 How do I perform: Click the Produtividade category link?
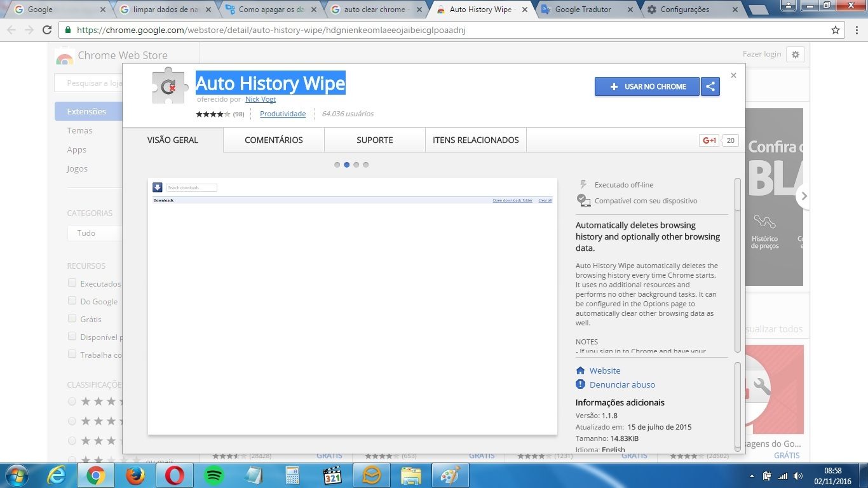pyautogui.click(x=283, y=114)
